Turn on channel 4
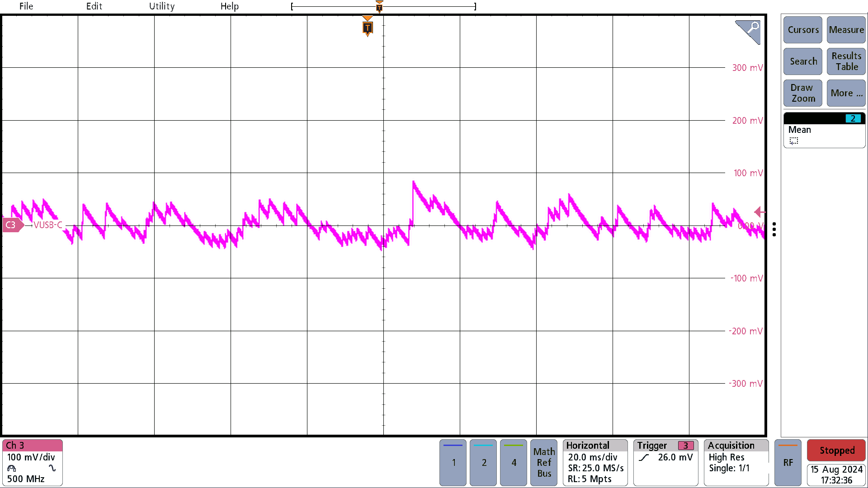The width and height of the screenshot is (868, 488). pos(514,462)
